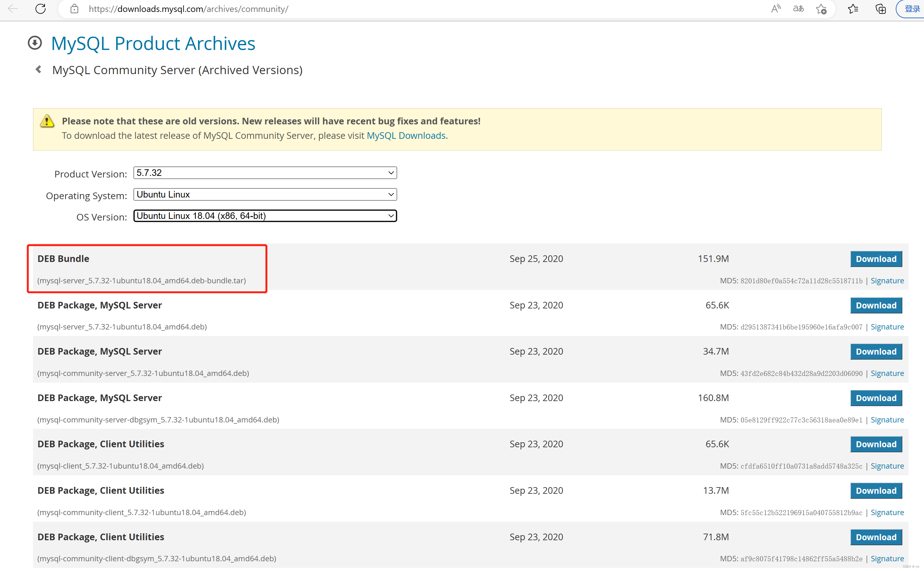Open the Operating System dropdown
Screen dimensions: 924x571
pyautogui.click(x=265, y=194)
